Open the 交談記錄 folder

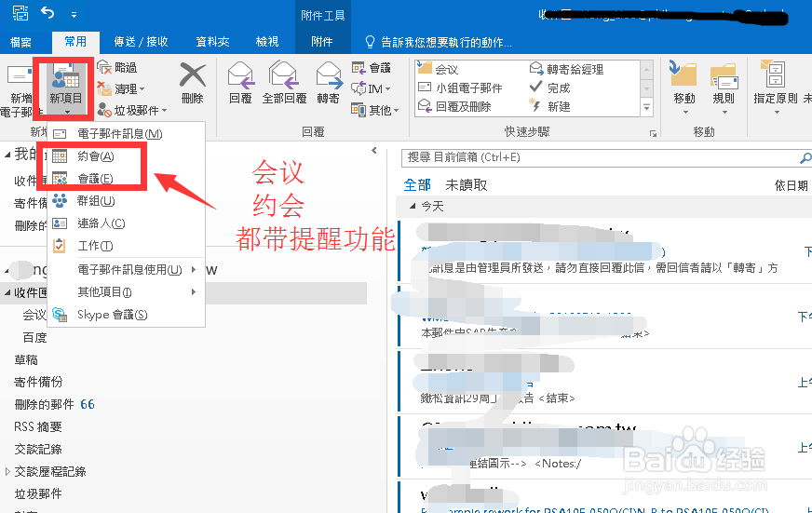[x=38, y=449]
